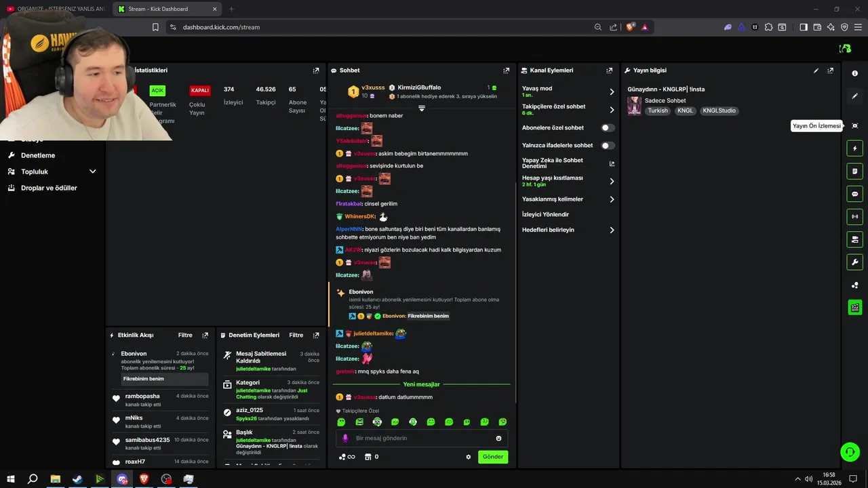The width and height of the screenshot is (868, 488).
Task: Click the İzleyici Yönlendir option
Action: [x=545, y=214]
